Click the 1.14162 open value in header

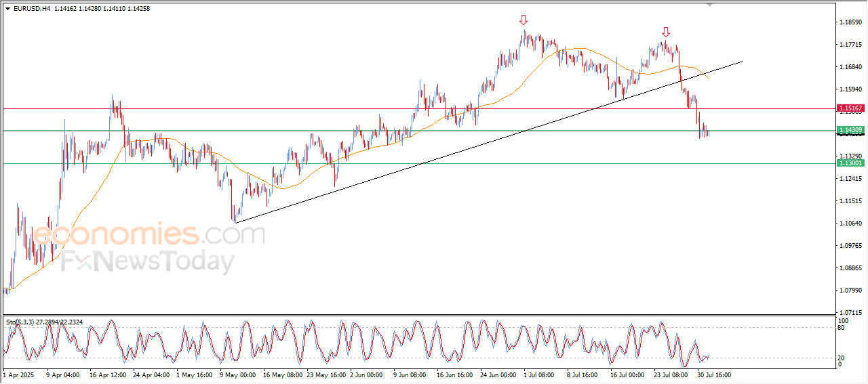[64, 8]
